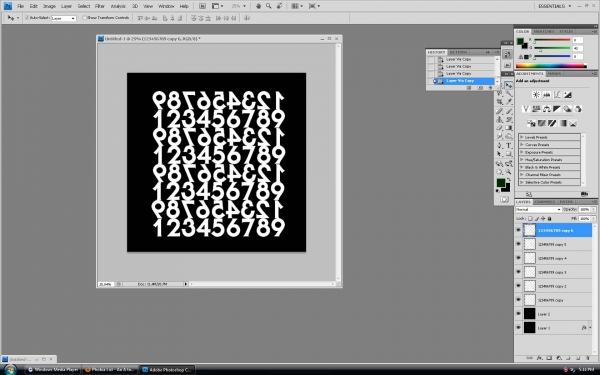Add layer style via fx icon at panel bottom
Image resolution: width=600 pixels, height=375 pixels.
point(540,358)
